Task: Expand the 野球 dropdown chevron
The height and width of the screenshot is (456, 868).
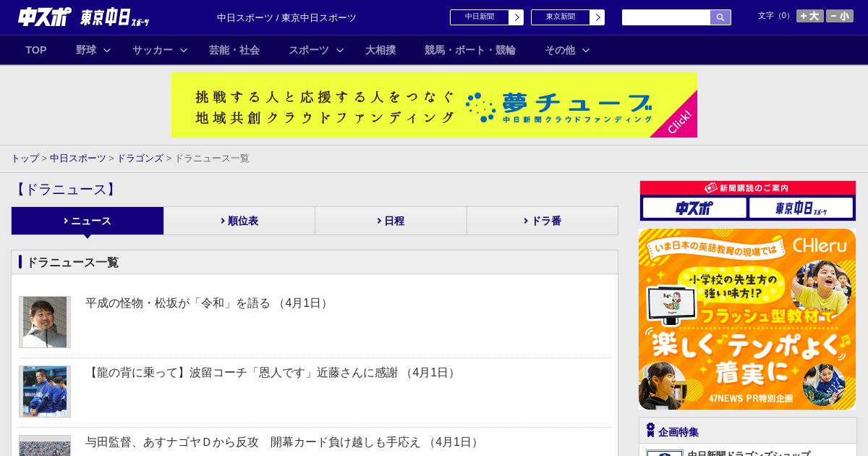Action: tap(107, 50)
